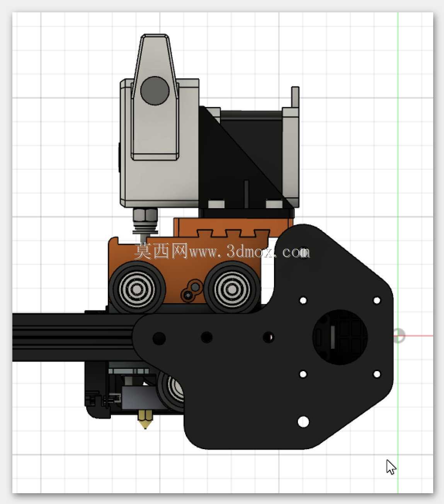The image size is (444, 504).
Task: Select the orange toothed belt clamp block
Action: [x=233, y=228]
